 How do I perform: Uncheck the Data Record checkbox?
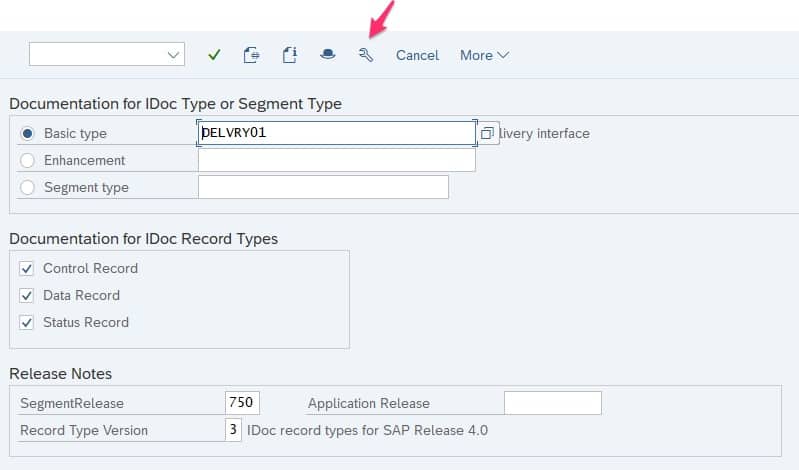click(x=27, y=295)
